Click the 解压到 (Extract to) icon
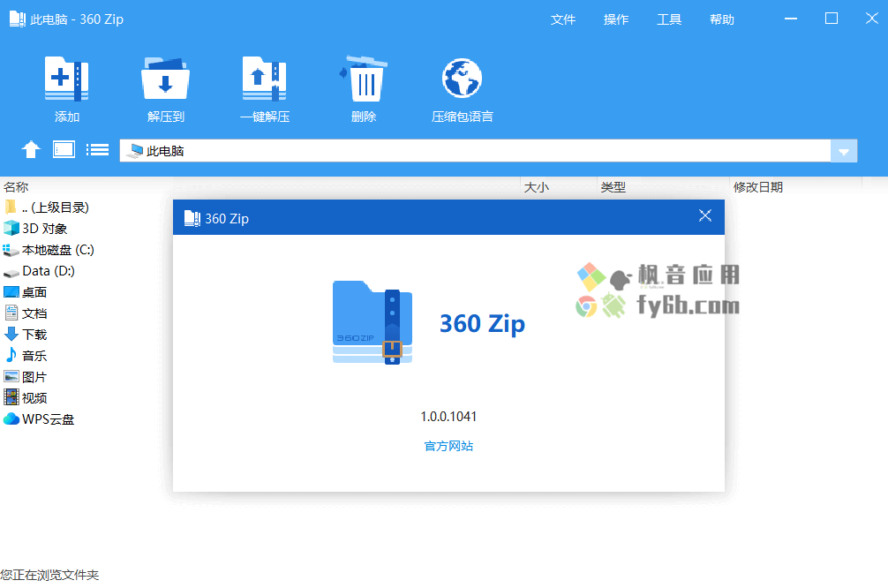This screenshot has width=888, height=588. pyautogui.click(x=165, y=79)
